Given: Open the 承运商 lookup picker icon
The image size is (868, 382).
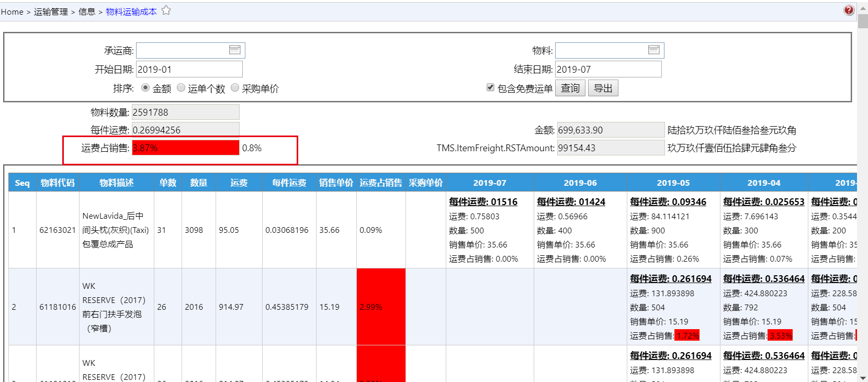Looking at the screenshot, I should [x=235, y=50].
